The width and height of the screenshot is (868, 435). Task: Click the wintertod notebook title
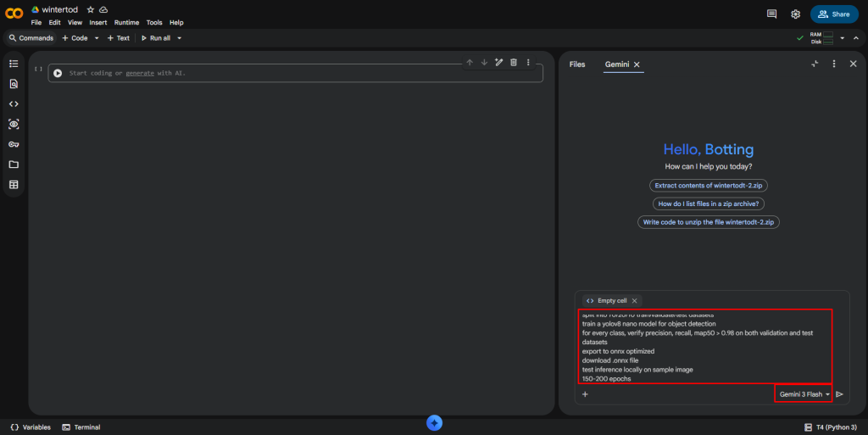60,9
